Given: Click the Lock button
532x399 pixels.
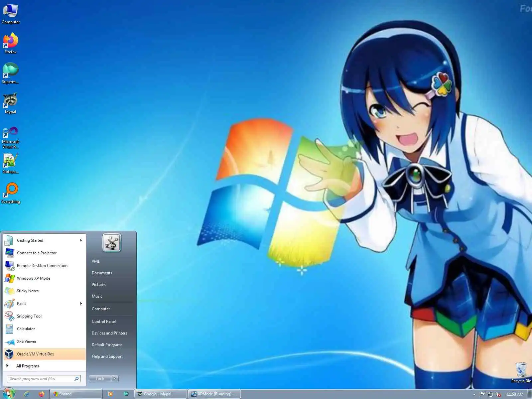Looking at the screenshot, I should click(x=100, y=379).
